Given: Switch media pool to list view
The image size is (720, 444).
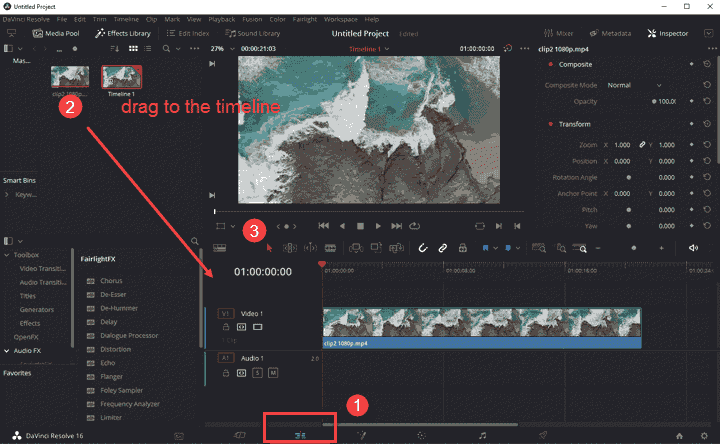Looking at the screenshot, I should pos(147,49).
